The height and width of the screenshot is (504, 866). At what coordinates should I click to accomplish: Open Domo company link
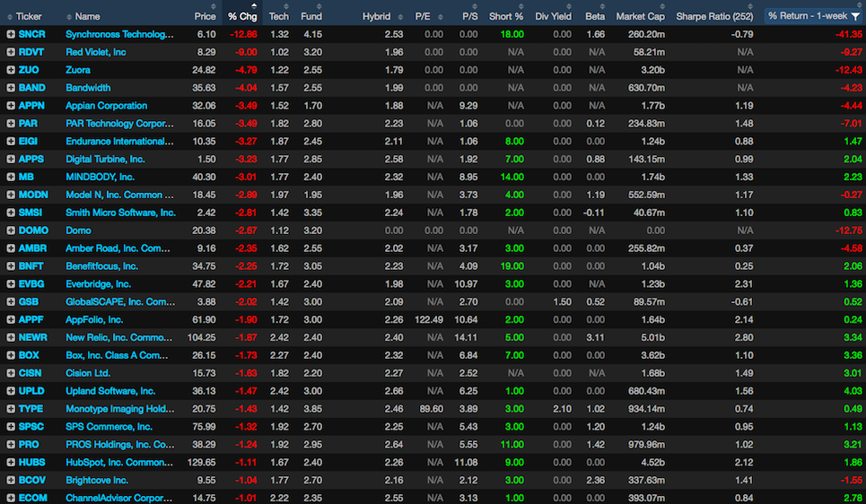coord(78,230)
